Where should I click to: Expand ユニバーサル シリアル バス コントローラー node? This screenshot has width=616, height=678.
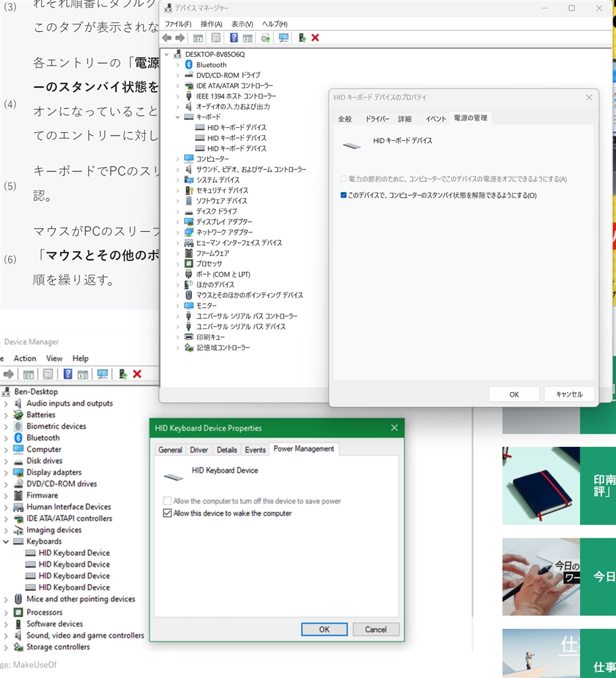coord(177,316)
